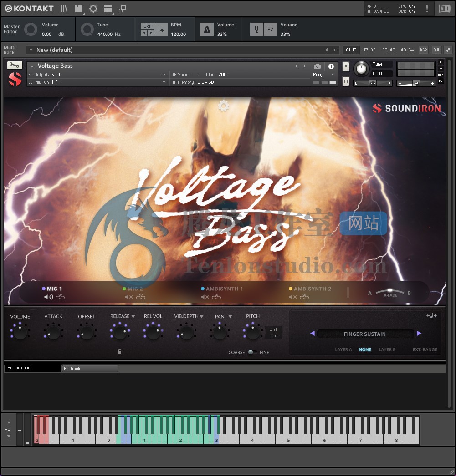The image size is (456, 476).
Task: Open the Purge dropdown menu
Action: pyautogui.click(x=324, y=74)
